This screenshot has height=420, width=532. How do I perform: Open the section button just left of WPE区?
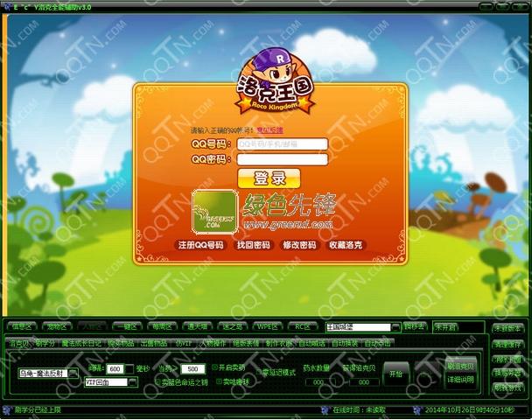[233, 326]
